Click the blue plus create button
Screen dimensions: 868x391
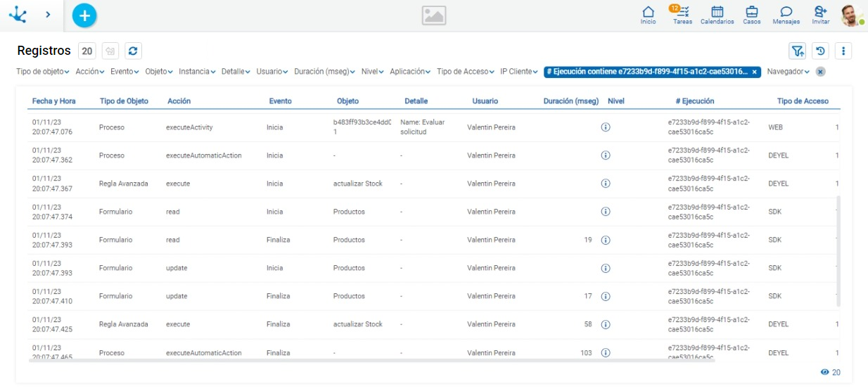tap(84, 15)
